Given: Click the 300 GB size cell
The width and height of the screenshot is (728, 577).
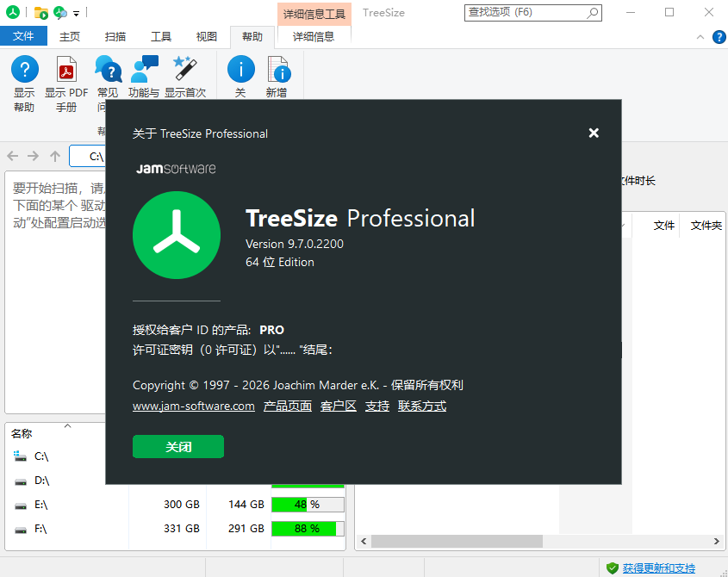Looking at the screenshot, I should pos(182,505).
